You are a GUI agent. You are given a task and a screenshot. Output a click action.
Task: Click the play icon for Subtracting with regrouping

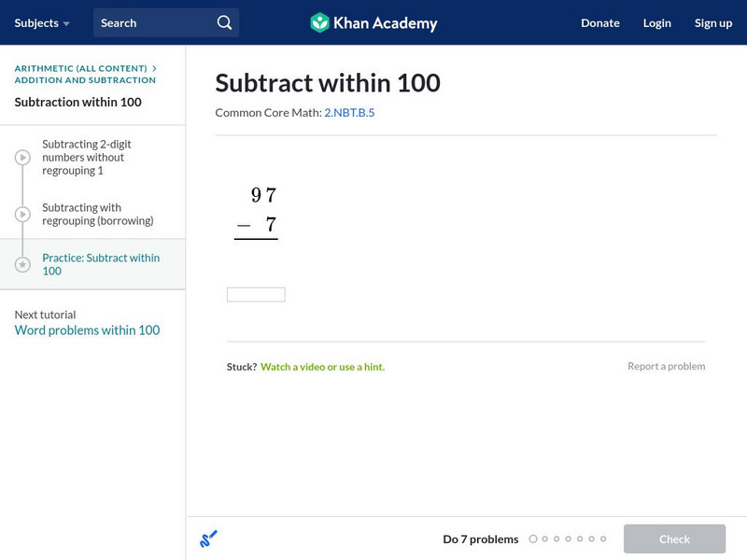coord(22,215)
